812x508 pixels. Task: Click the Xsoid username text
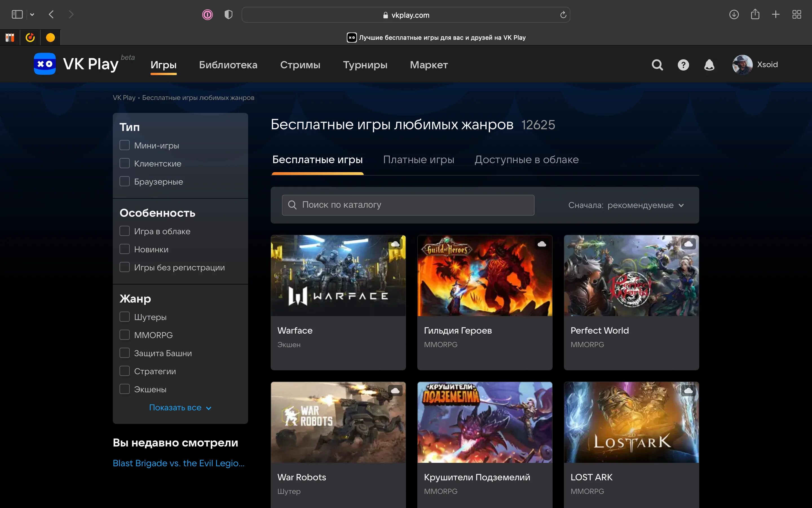pyautogui.click(x=767, y=65)
